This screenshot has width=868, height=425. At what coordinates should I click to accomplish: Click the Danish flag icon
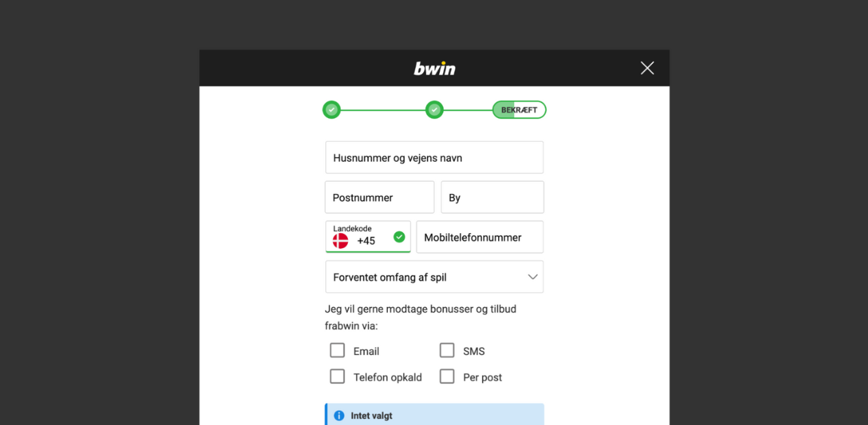click(340, 241)
